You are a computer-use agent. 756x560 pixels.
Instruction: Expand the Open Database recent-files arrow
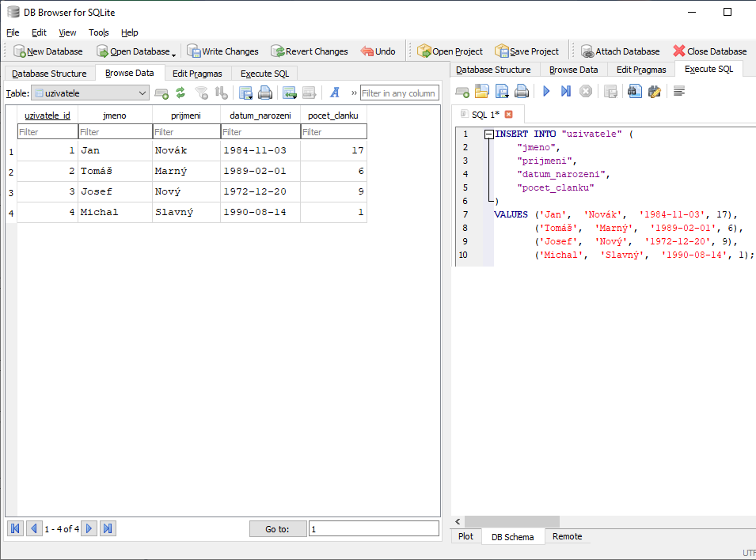click(x=173, y=54)
